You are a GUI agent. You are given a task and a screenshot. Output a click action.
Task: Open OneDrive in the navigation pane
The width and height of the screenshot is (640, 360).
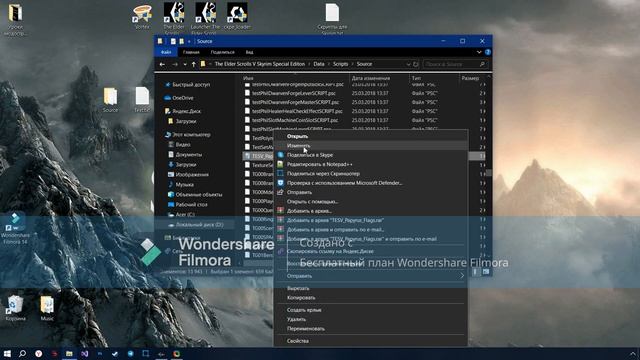pos(183,98)
